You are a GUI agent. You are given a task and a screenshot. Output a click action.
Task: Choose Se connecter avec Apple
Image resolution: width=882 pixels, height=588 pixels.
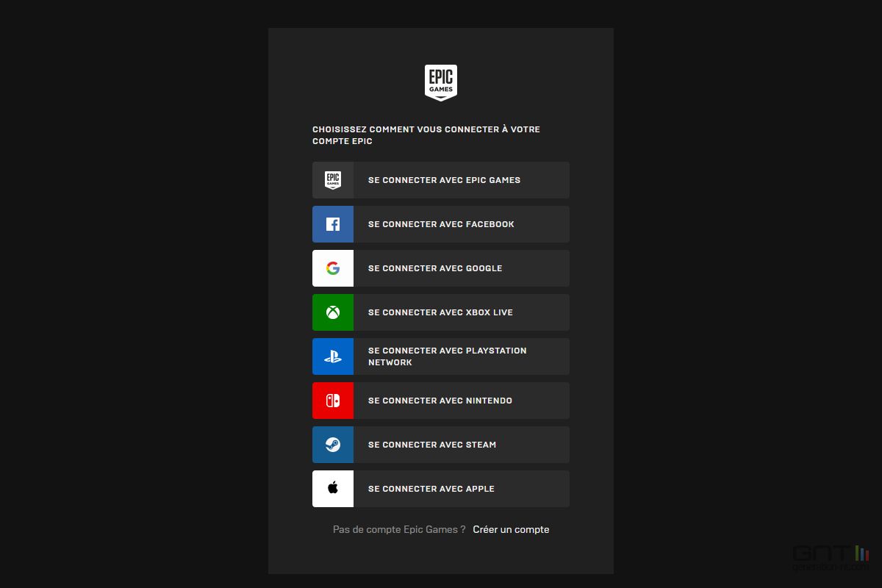pos(441,489)
